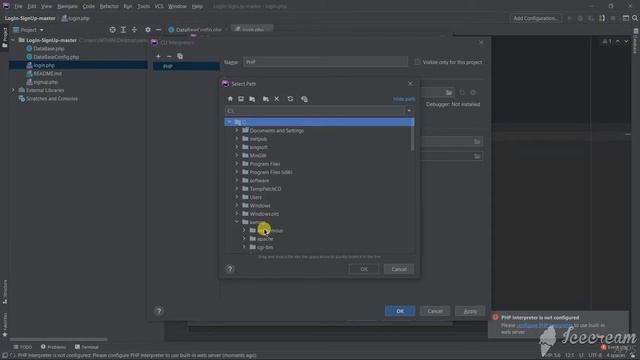Select DataBaseConfig.php in Project tree

tap(56, 57)
